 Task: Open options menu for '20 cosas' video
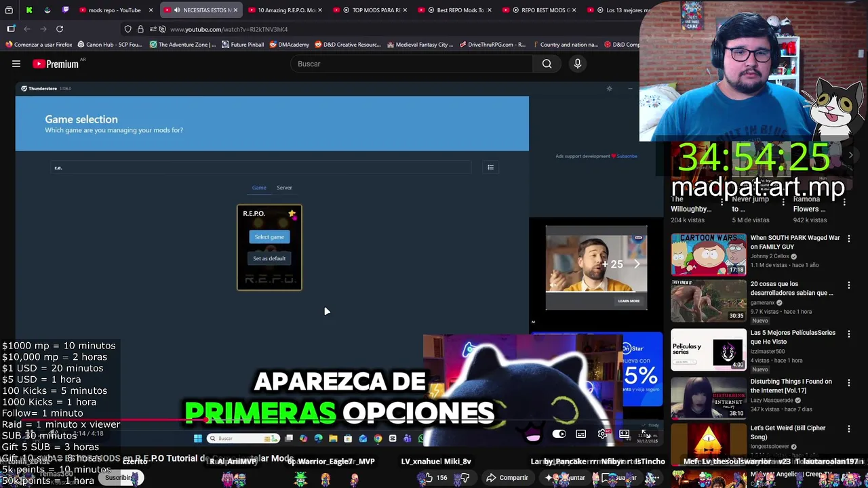click(849, 285)
